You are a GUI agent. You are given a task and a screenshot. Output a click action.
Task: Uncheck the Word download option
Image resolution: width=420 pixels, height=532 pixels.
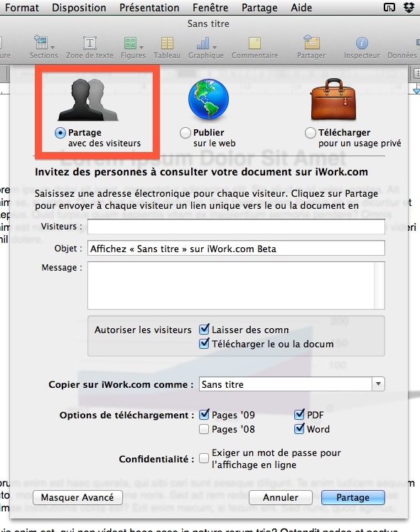(299, 428)
